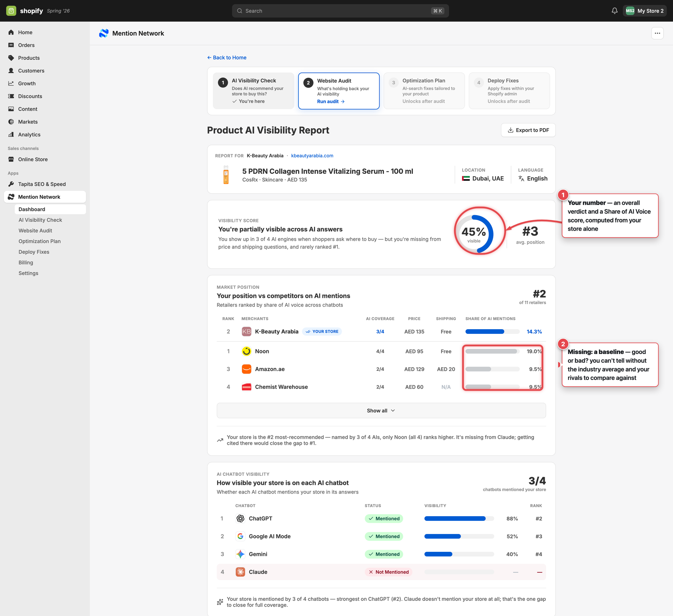Click the Mention Network logo in page header
The height and width of the screenshot is (616, 673).
[104, 33]
